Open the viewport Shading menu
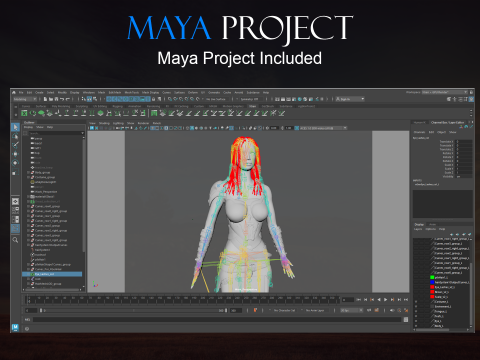480x360 pixels. pos(104,123)
